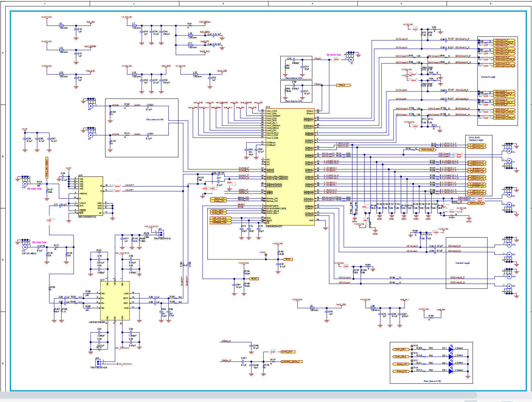Select the TP28 orange test point

[x=412, y=368]
